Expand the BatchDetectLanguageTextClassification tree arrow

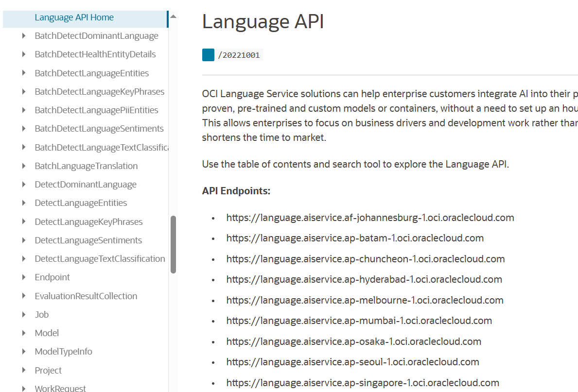(x=24, y=147)
